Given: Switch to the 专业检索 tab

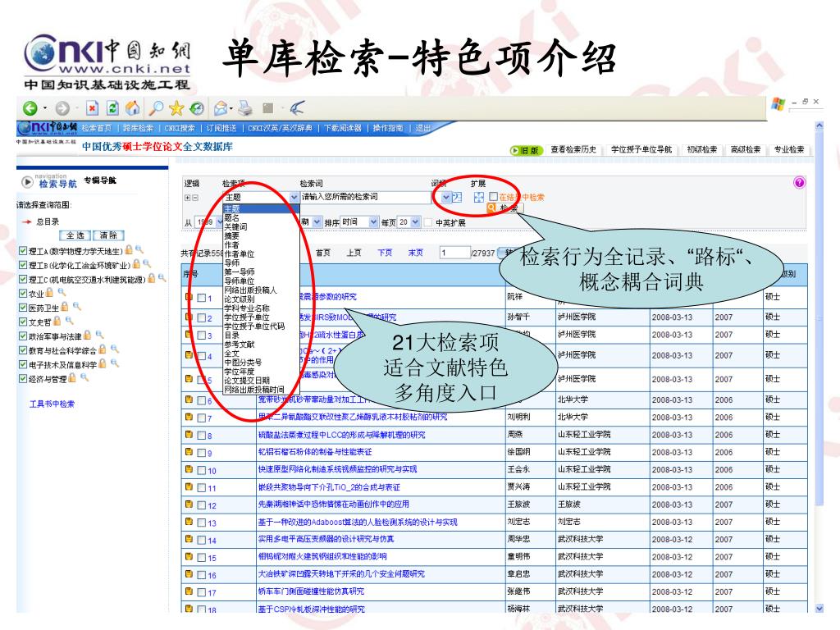Looking at the screenshot, I should (788, 149).
